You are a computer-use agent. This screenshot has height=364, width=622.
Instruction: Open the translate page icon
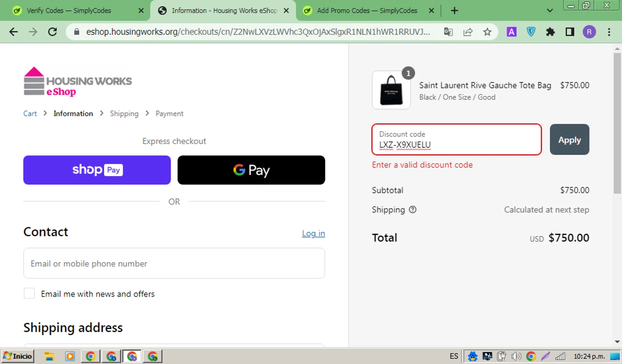click(x=448, y=32)
